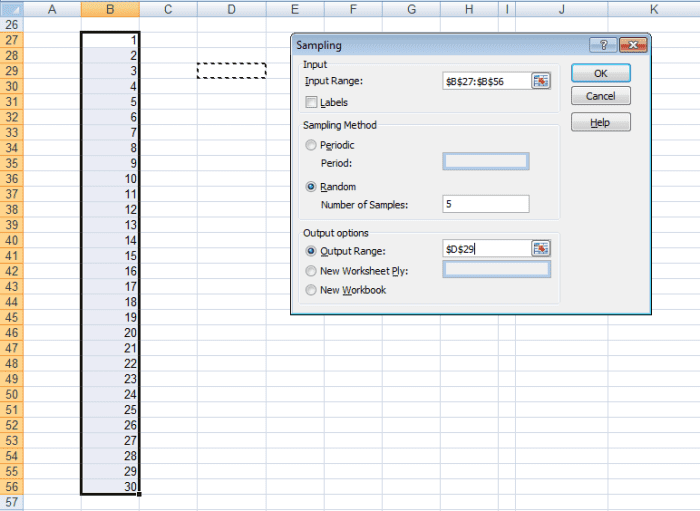Choose the New Workbook option
Viewport: 700px width, 511px height.
click(311, 290)
